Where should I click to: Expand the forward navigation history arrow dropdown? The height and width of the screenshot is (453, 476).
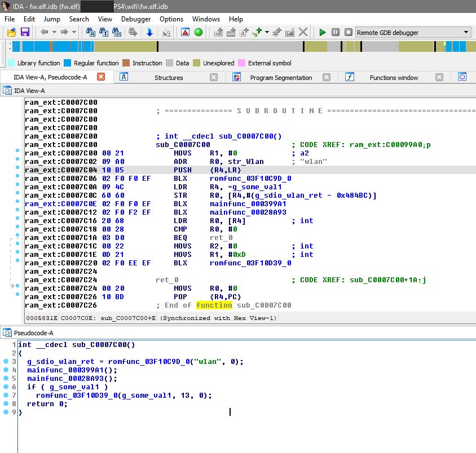click(73, 33)
